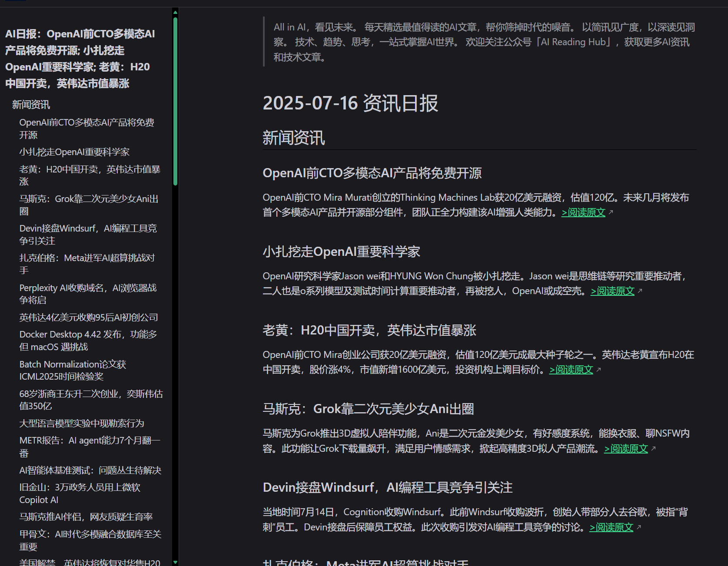The width and height of the screenshot is (728, 566).
Task: Click external-link icon after OpenAI前CTO 阅读原文
Action: (611, 212)
